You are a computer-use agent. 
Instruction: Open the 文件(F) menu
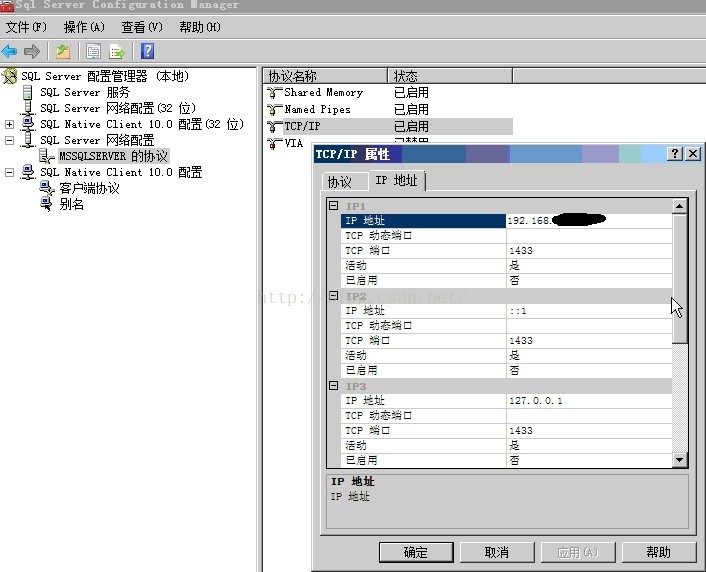26,27
